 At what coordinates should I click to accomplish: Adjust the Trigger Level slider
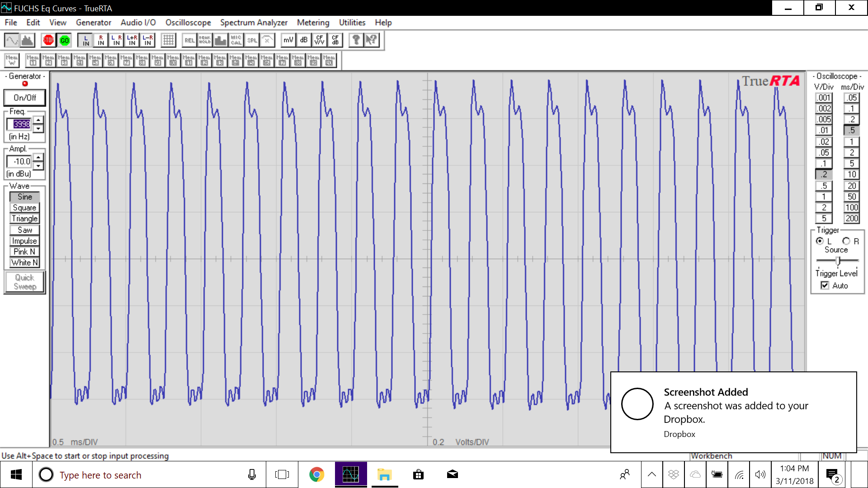coord(838,261)
